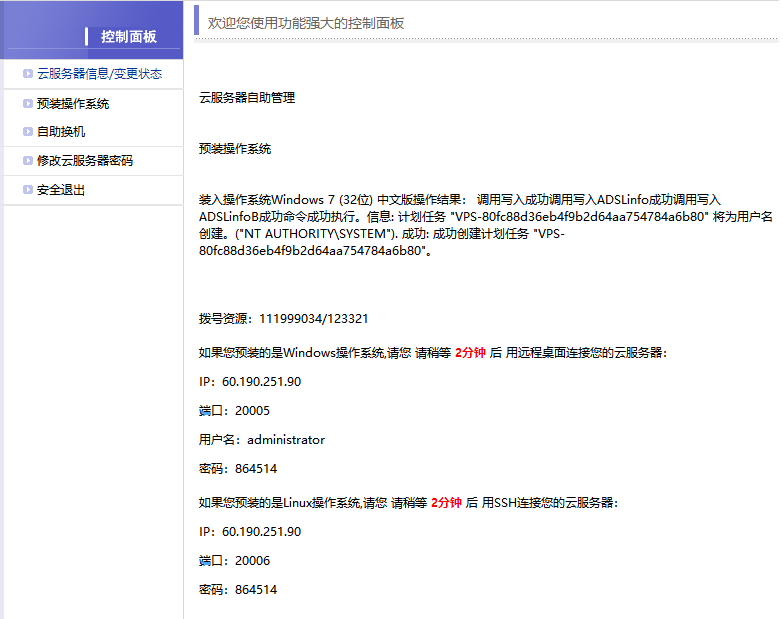Click the Linux IP 60.190.251.90 line
Image resolution: width=783 pixels, height=619 pixels.
pos(250,532)
